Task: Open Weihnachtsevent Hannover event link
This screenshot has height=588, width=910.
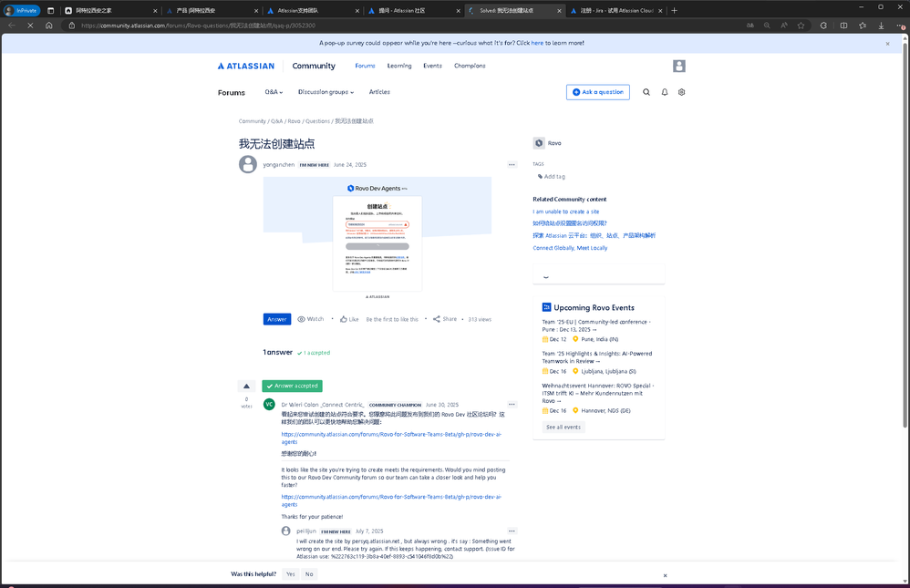Action: coord(598,394)
